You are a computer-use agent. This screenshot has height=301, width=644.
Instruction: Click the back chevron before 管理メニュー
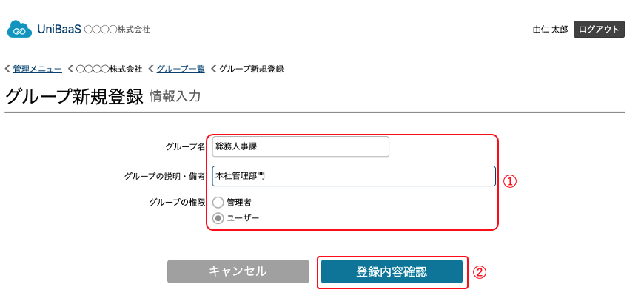pos(7,69)
